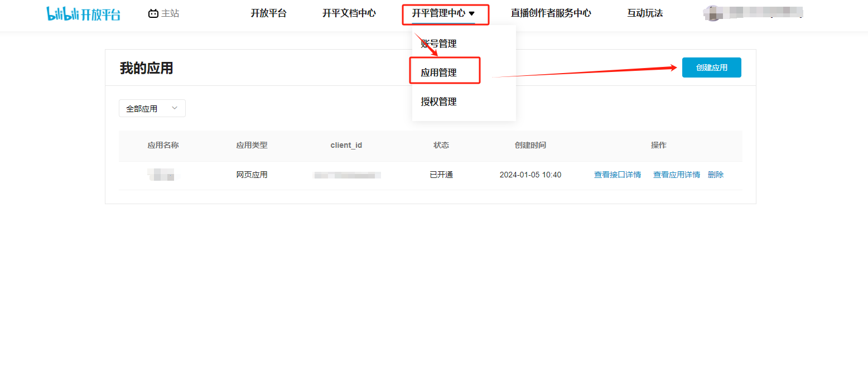The image size is (868, 386).
Task: Open 开平文档中心 in navigation
Action: 349,13
